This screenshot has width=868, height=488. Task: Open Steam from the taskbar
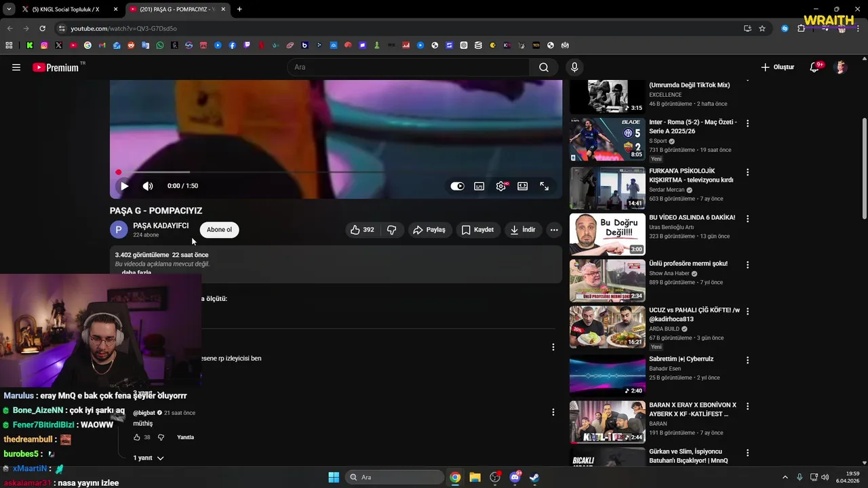(534, 477)
